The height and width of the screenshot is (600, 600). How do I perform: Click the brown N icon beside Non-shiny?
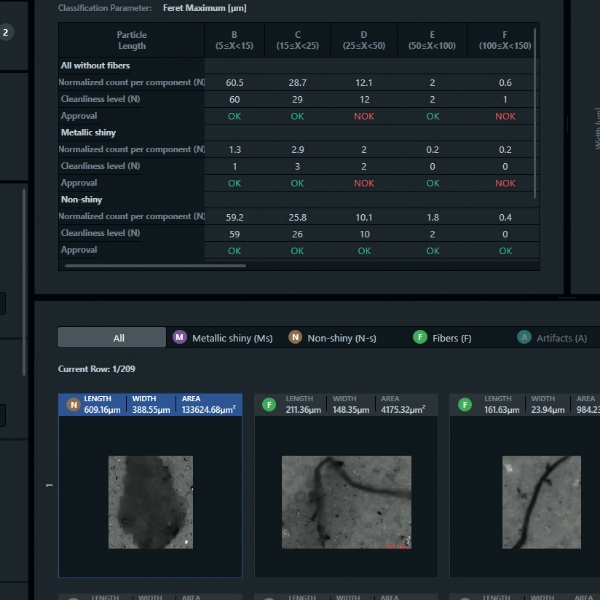click(295, 338)
